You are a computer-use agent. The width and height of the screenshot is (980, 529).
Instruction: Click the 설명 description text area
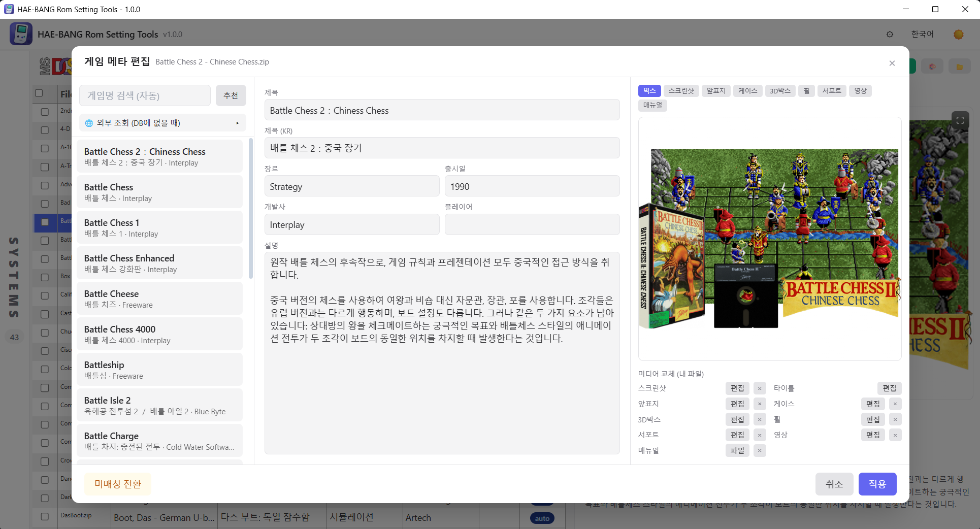click(x=442, y=353)
